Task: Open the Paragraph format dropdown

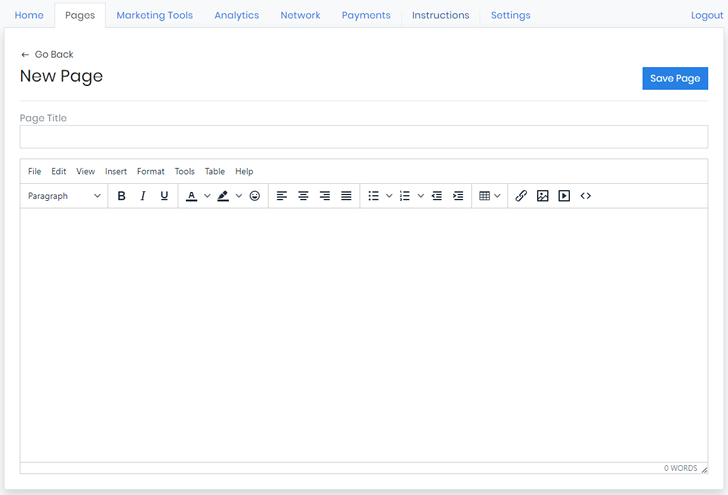Action: pyautogui.click(x=64, y=196)
